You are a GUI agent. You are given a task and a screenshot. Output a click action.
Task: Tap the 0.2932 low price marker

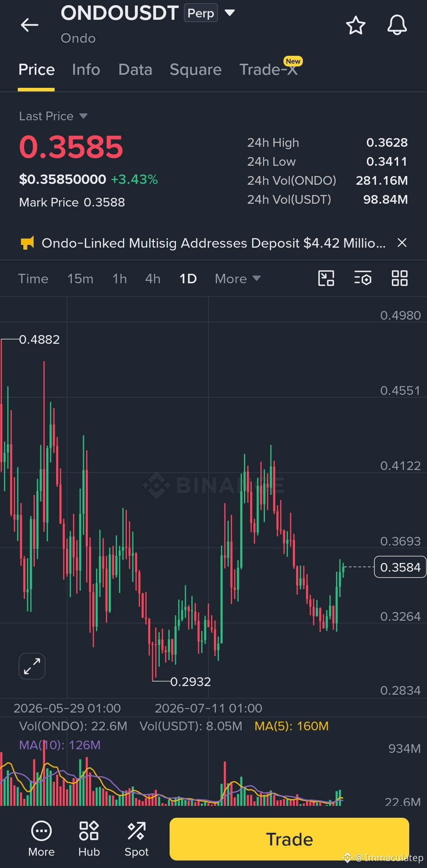(x=191, y=681)
